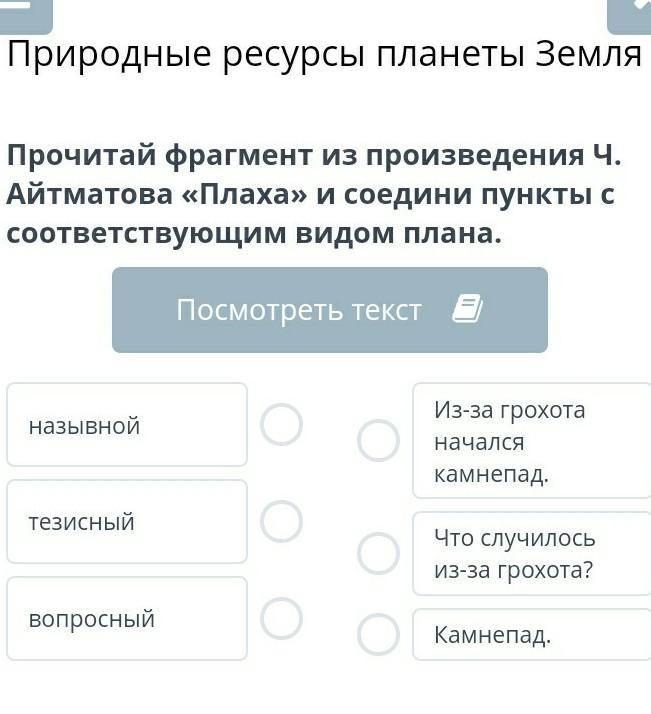Select the radio circle next to "назывной"

281,424
